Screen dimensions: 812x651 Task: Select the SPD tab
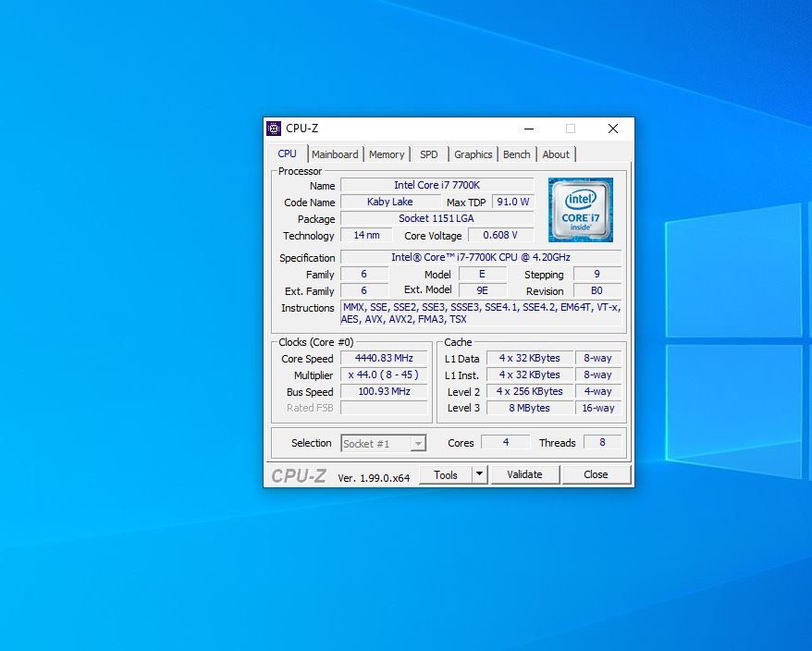tap(429, 154)
